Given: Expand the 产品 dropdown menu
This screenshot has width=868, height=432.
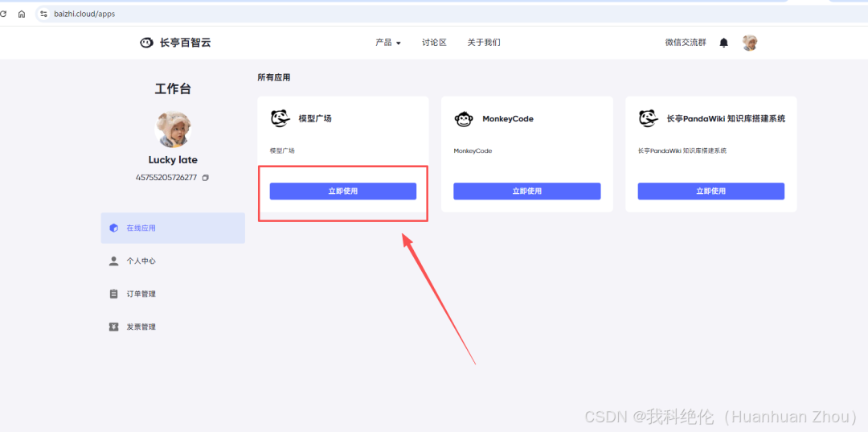Looking at the screenshot, I should tap(388, 43).
